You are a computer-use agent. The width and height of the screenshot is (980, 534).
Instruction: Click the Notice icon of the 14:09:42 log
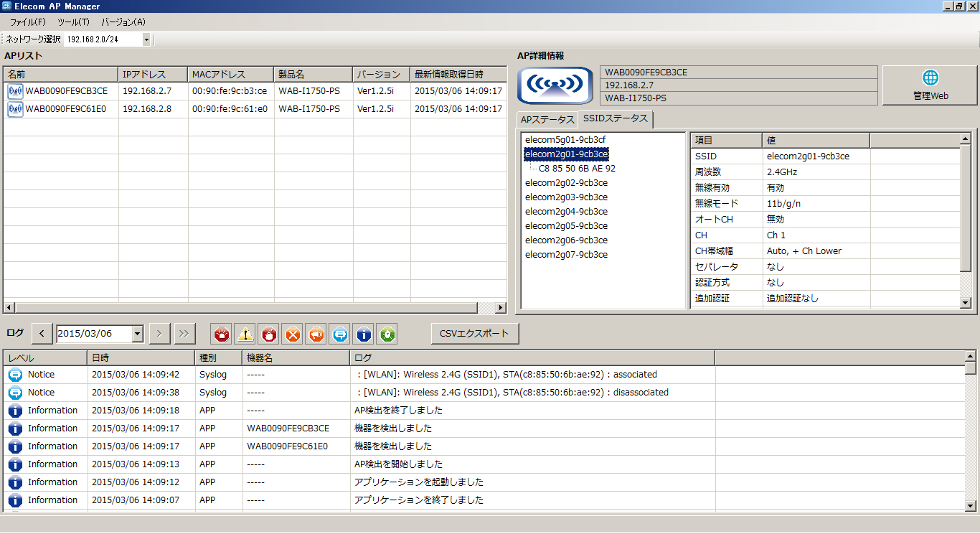[15, 375]
